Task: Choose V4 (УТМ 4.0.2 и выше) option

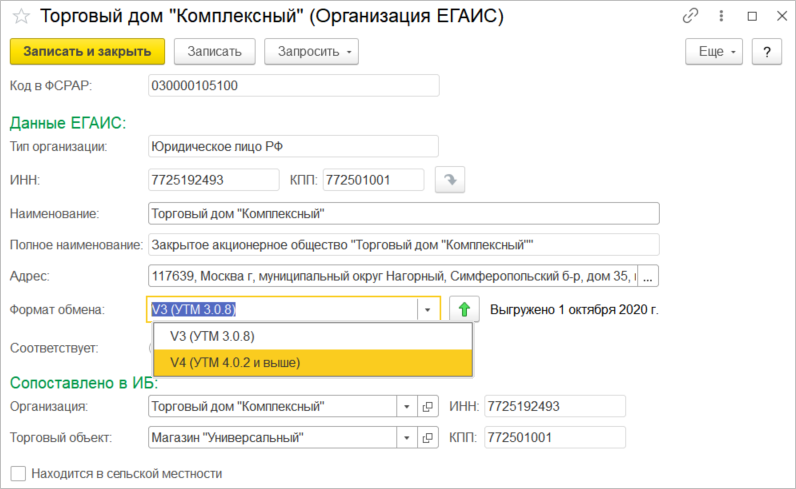Action: (235, 362)
